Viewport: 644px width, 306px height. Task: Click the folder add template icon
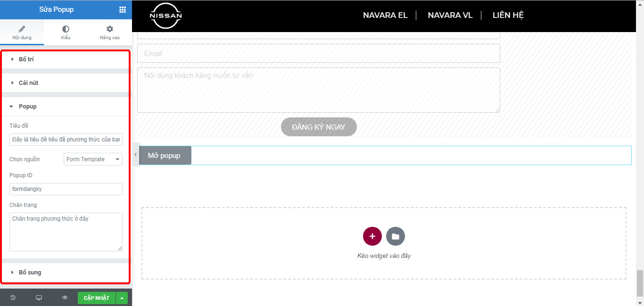point(395,236)
